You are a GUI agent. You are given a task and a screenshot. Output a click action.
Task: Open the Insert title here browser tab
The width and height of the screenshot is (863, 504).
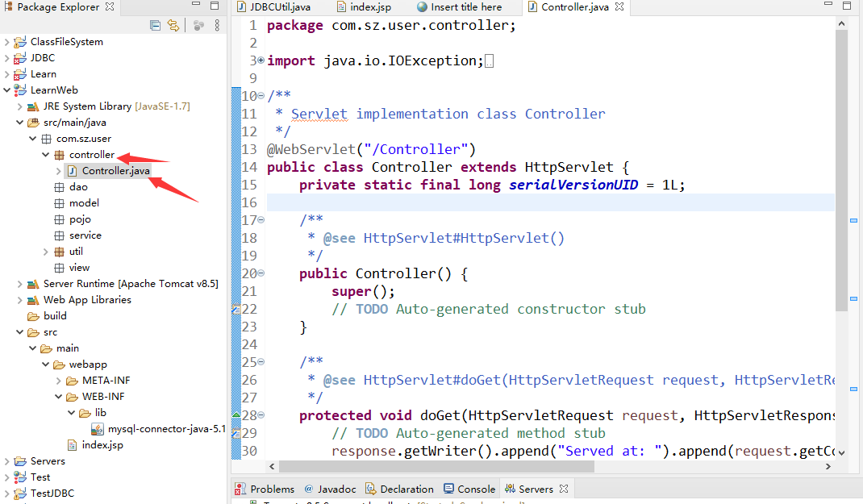point(460,7)
